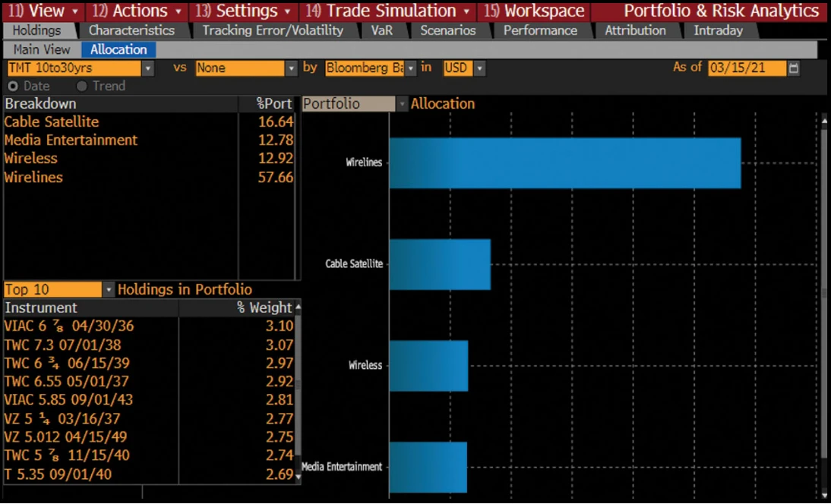Open the Top 10 holdings dropdown
Viewport: 831px width, 504px height.
coord(108,290)
